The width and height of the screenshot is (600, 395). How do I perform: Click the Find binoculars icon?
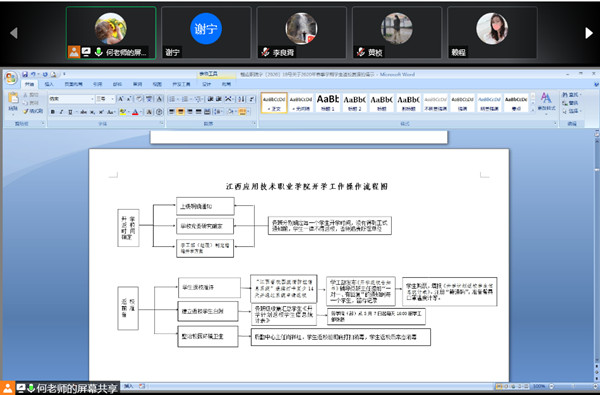(565, 95)
